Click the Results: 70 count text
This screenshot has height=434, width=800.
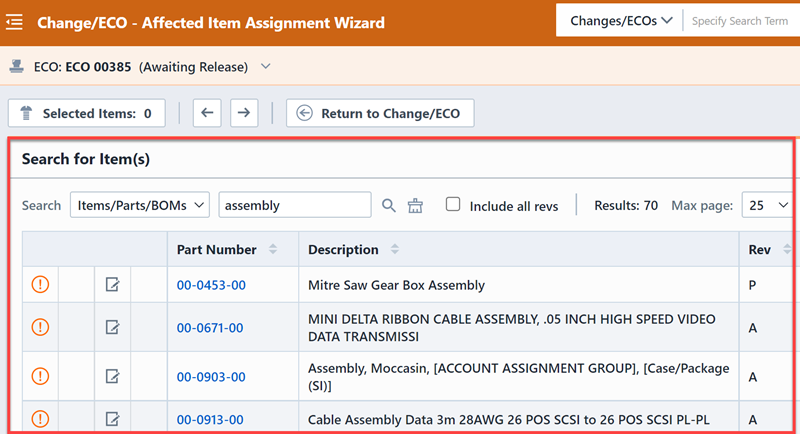pyautogui.click(x=626, y=206)
